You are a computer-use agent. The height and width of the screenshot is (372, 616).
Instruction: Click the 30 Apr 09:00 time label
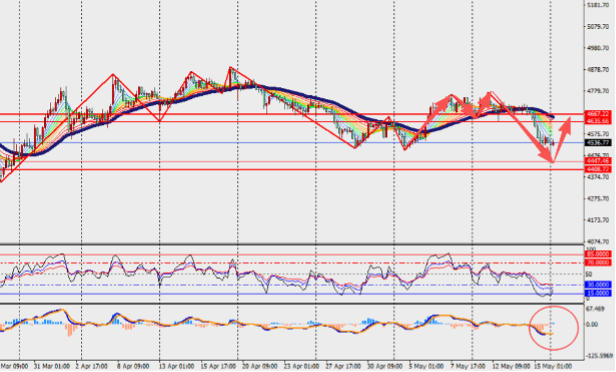click(385, 366)
